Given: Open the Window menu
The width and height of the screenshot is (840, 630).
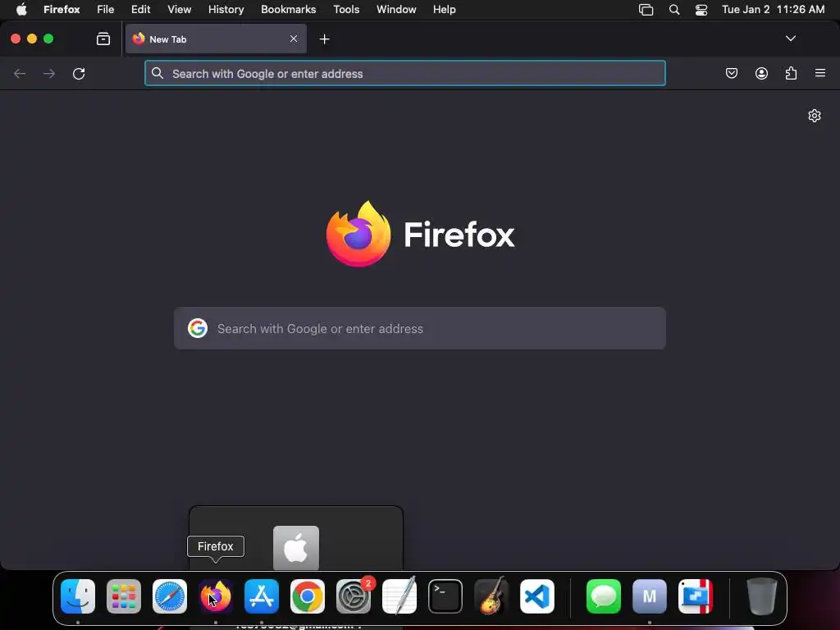Looking at the screenshot, I should click(396, 10).
